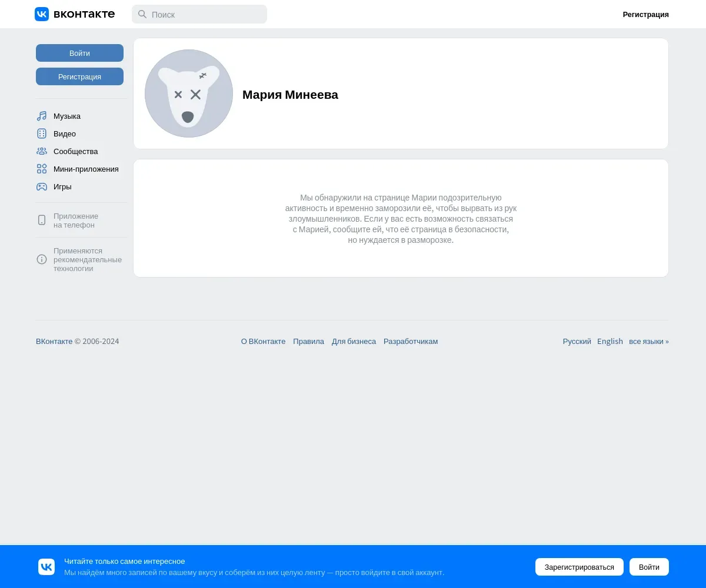This screenshot has width=706, height=588.
Task: Click Читайте только самое интересное banner heading
Action: tap(125, 561)
